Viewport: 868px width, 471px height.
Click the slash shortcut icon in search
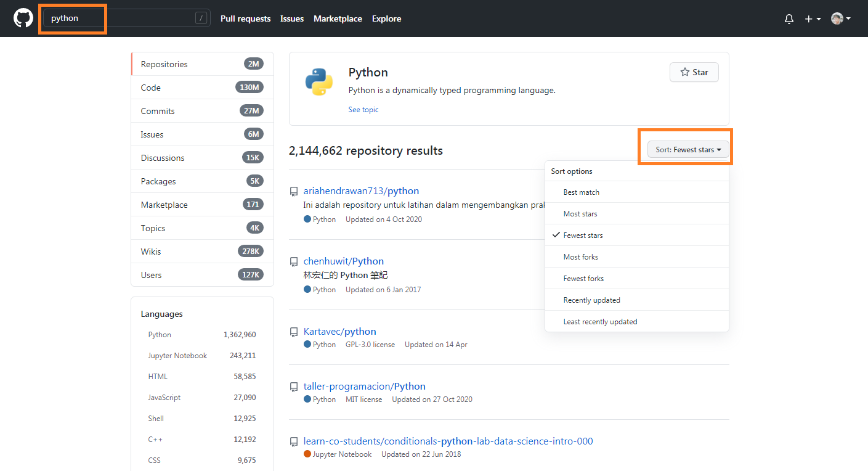click(201, 18)
